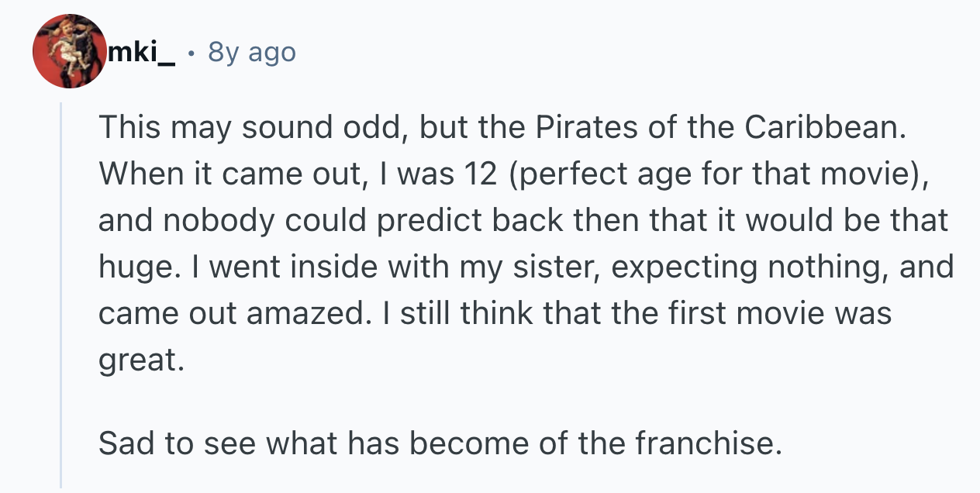
Task: Click the "8y ago" timestamp
Action: (x=252, y=52)
